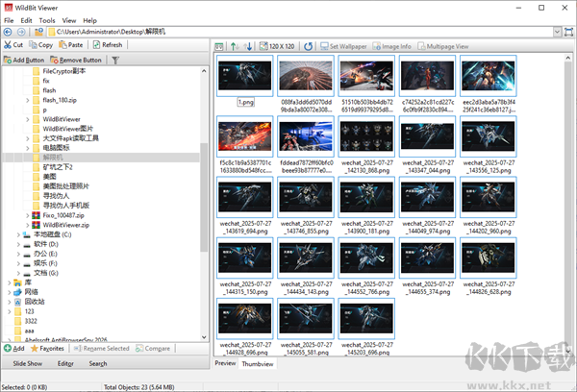Open the filter funnel icon

click(x=115, y=60)
